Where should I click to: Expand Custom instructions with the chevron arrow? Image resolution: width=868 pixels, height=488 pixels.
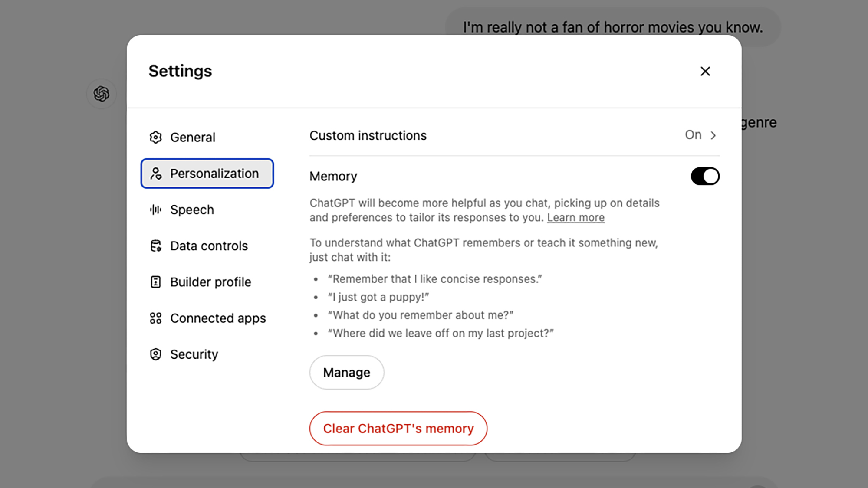[713, 135]
